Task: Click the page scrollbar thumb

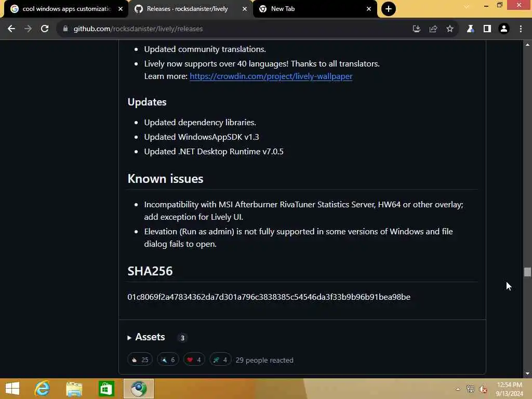Action: pyautogui.click(x=527, y=272)
